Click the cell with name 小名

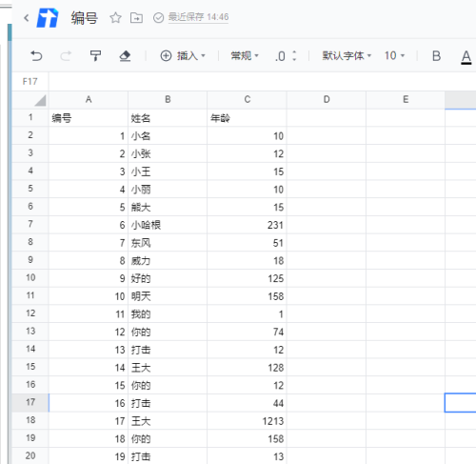pos(168,136)
